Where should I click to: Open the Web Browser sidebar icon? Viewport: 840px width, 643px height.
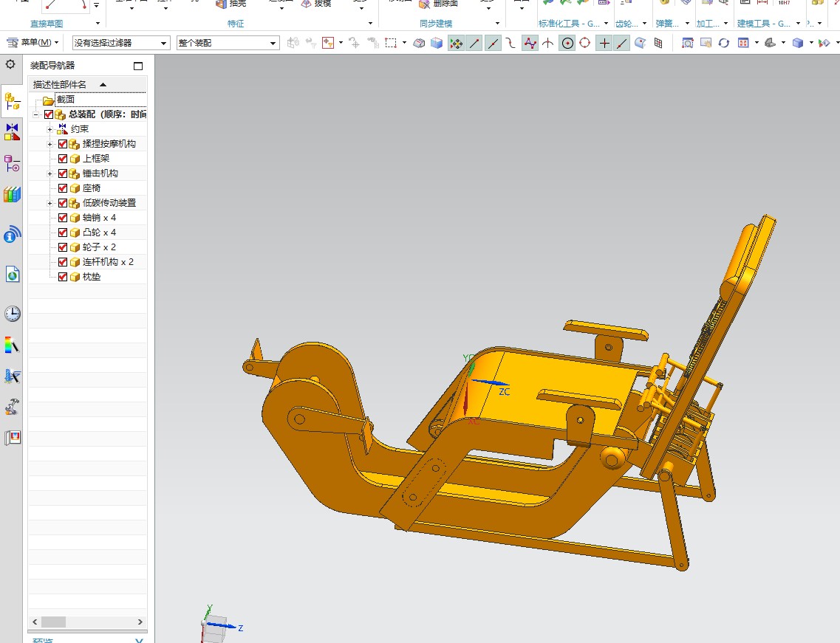[12, 274]
